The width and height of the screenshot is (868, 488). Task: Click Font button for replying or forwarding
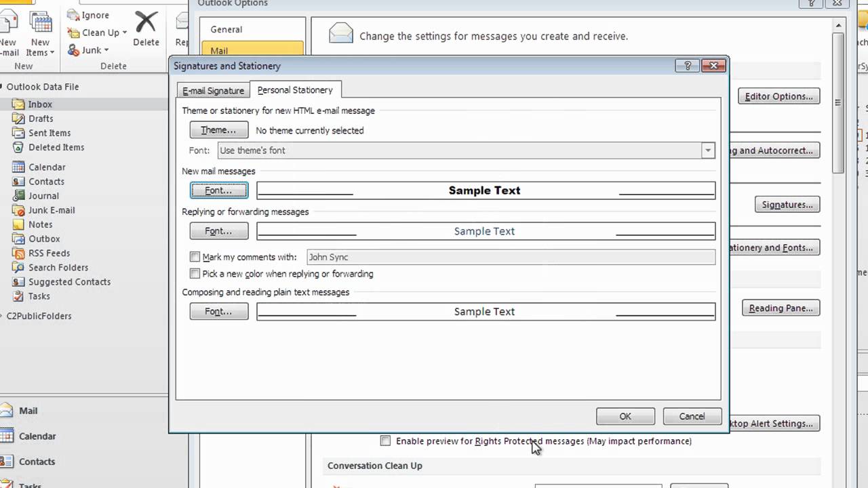click(218, 231)
